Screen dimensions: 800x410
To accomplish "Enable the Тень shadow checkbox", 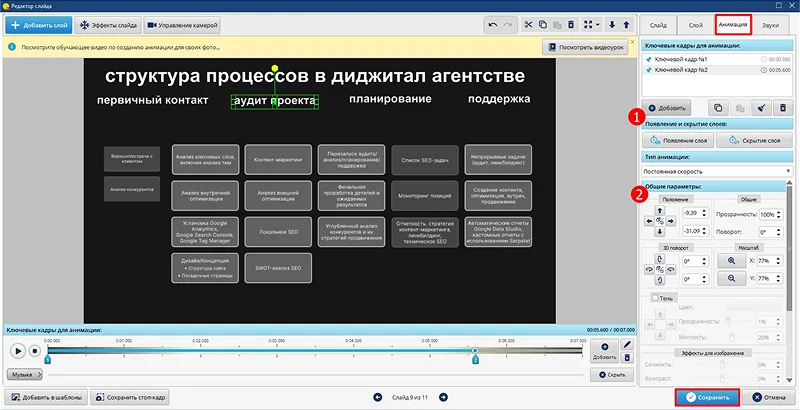I will click(655, 298).
